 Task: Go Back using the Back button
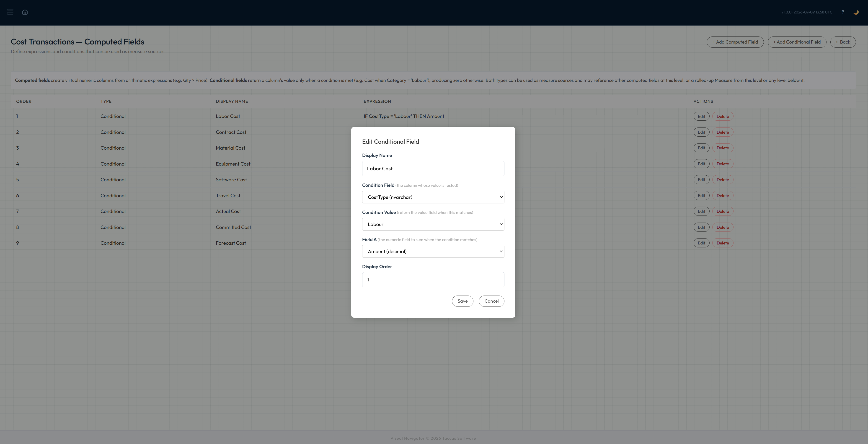843,42
